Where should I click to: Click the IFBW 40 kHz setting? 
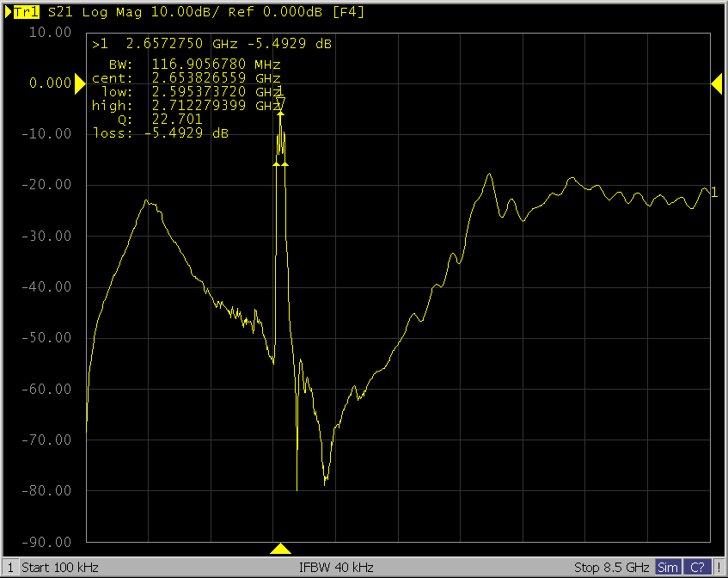pyautogui.click(x=336, y=568)
